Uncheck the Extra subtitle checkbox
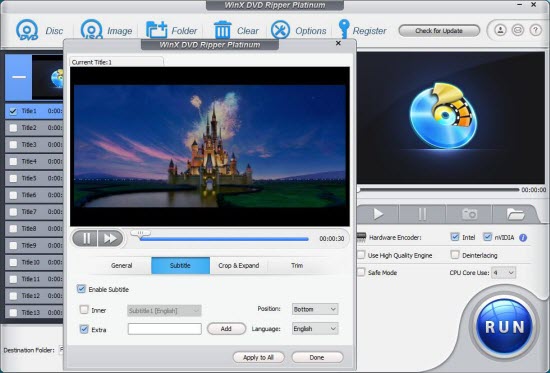 click(x=84, y=329)
